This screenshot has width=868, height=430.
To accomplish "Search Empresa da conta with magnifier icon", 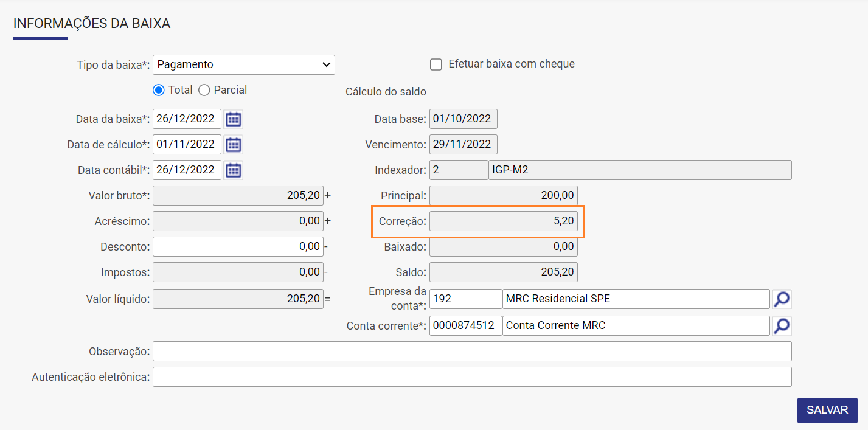I will click(x=782, y=299).
